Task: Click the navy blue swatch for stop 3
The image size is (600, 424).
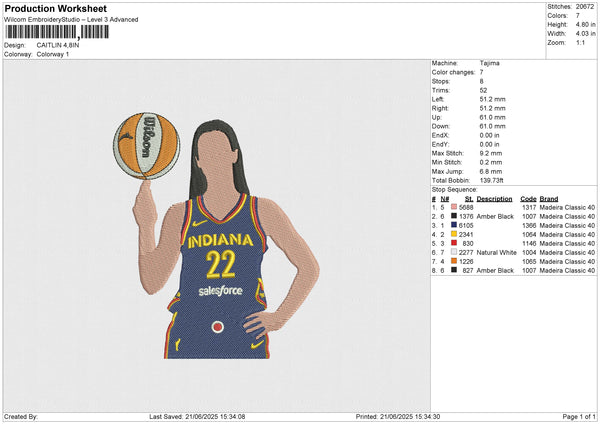Action: point(454,225)
